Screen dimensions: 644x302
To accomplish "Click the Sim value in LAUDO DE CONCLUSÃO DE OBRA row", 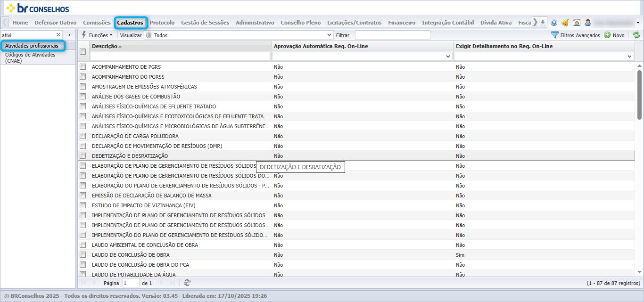I will 460,255.
